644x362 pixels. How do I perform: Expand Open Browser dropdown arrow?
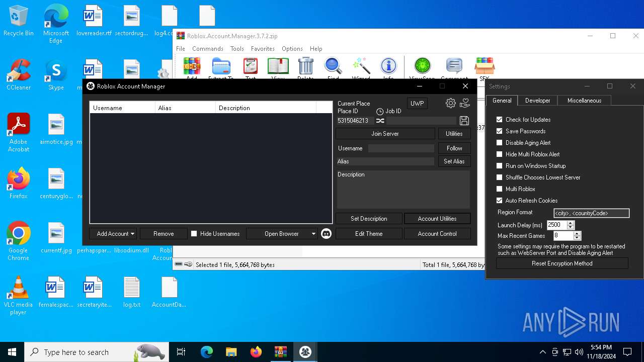[x=313, y=234]
